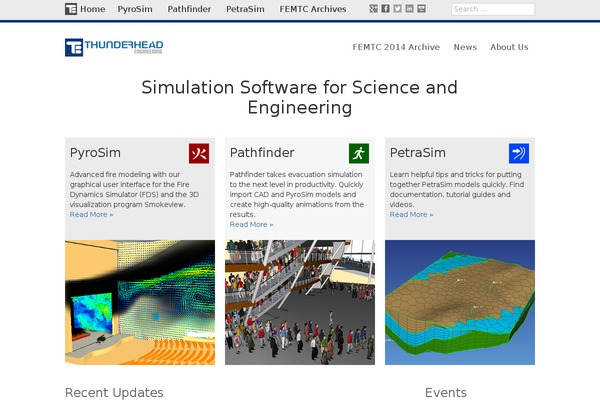Click the PetraSim card heading
Viewport: 600px width, 400px height.
tap(417, 153)
